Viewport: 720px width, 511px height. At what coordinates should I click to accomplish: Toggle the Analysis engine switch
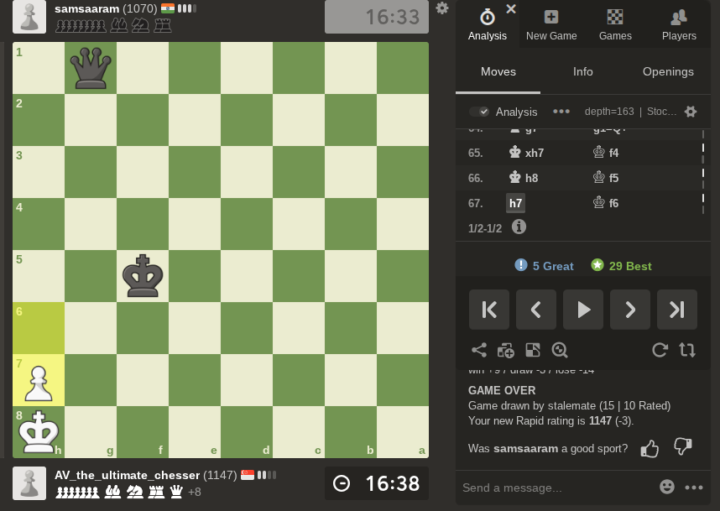point(479,112)
